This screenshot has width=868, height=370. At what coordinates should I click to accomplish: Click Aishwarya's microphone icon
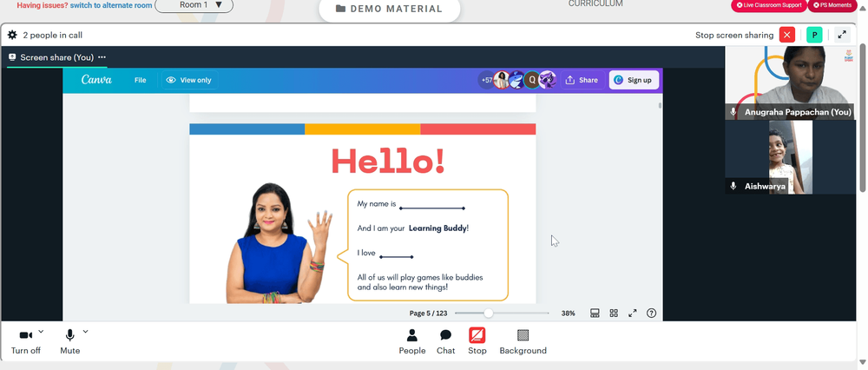[x=733, y=186]
